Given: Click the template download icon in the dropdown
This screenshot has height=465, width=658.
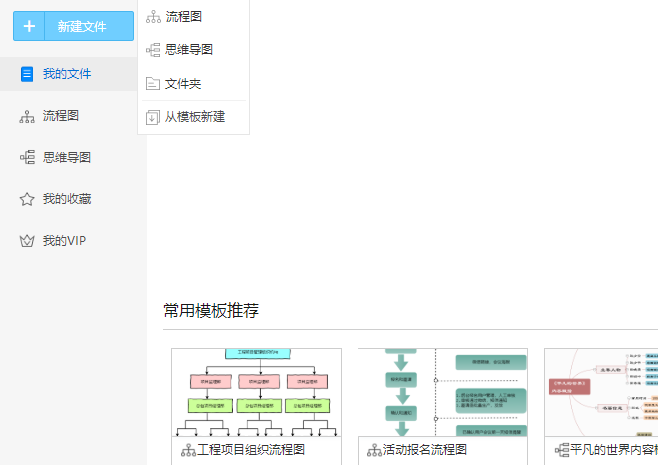Looking at the screenshot, I should [x=153, y=117].
